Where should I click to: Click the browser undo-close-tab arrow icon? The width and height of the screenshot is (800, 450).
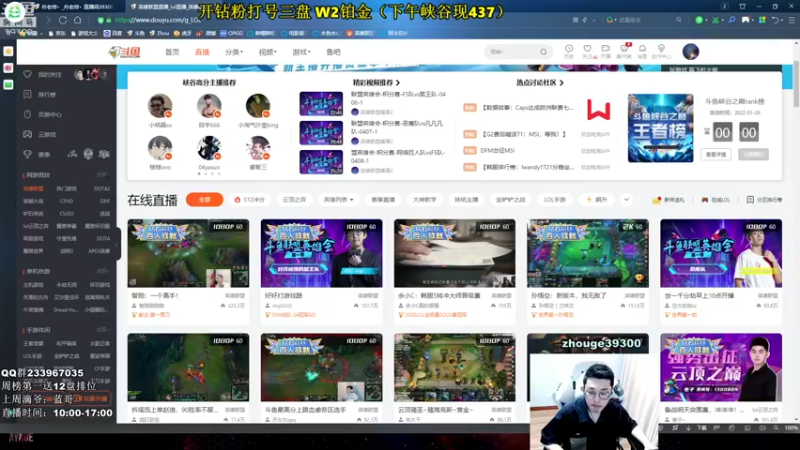coord(776,20)
